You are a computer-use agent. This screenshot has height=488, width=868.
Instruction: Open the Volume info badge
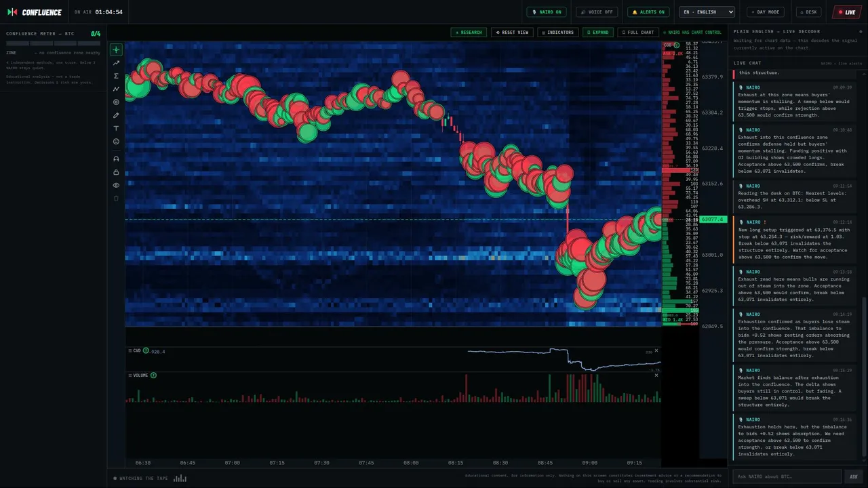pos(153,375)
